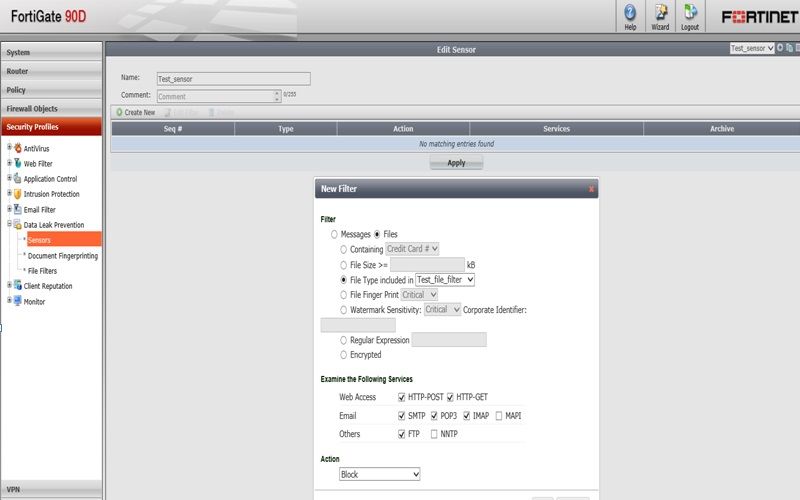Expand the AntiVirus tree node
Screen dimensions: 800x500
9,147
